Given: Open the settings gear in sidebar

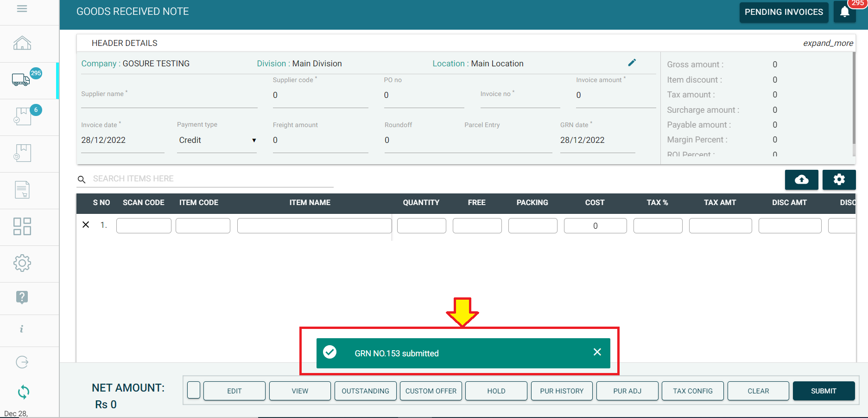Looking at the screenshot, I should click(x=22, y=263).
